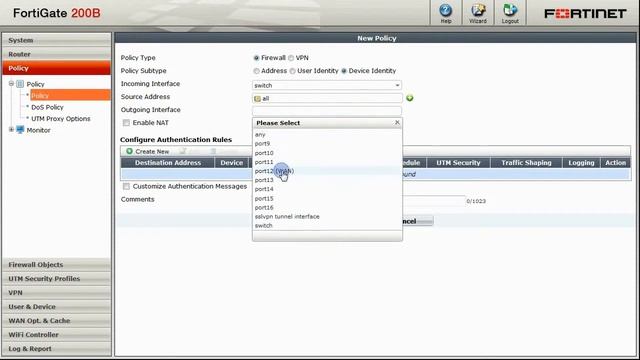Open the VPN menu section
The width and height of the screenshot is (640, 360).
pos(56,293)
